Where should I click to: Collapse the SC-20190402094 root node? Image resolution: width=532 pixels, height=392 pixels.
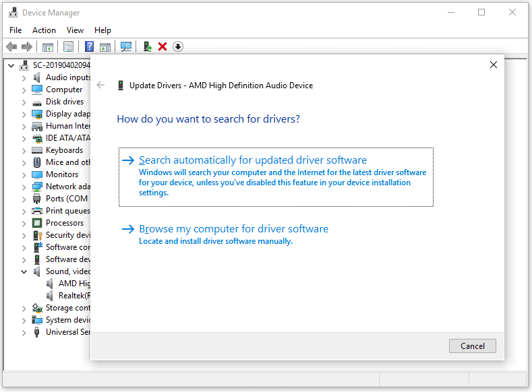(11, 65)
